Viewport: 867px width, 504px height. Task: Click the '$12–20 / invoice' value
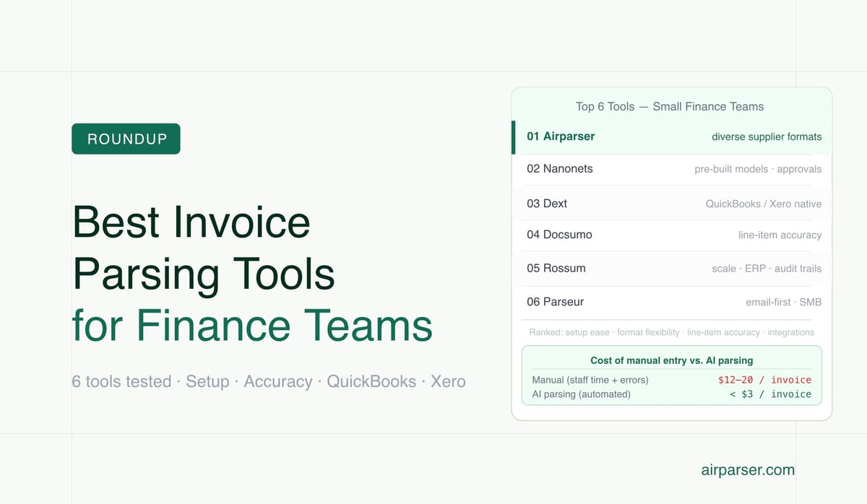(x=764, y=380)
